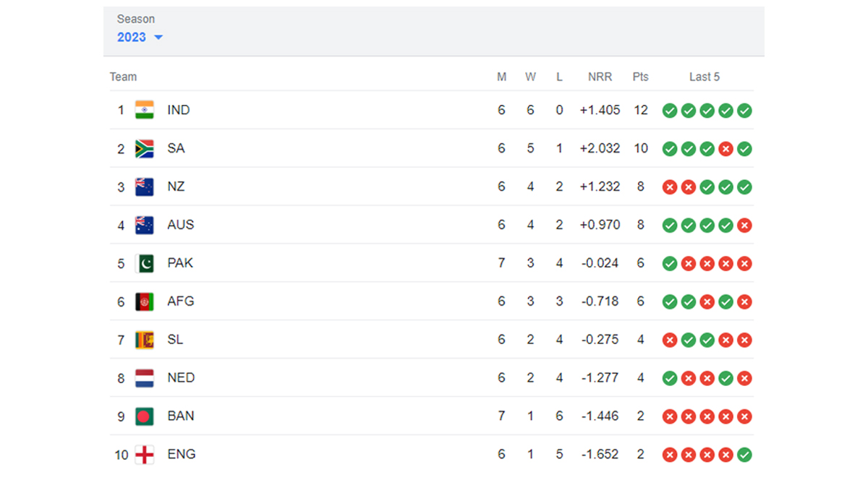Screen dimensions: 868x488
Task: Click the Netherlands flag icon
Action: point(145,378)
